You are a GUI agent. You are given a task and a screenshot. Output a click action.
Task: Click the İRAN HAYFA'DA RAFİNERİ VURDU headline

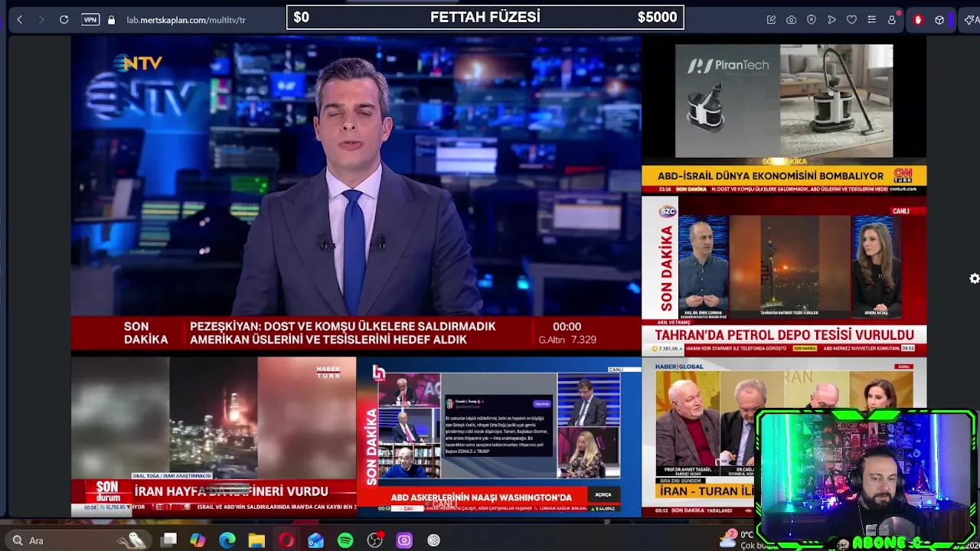click(x=231, y=491)
